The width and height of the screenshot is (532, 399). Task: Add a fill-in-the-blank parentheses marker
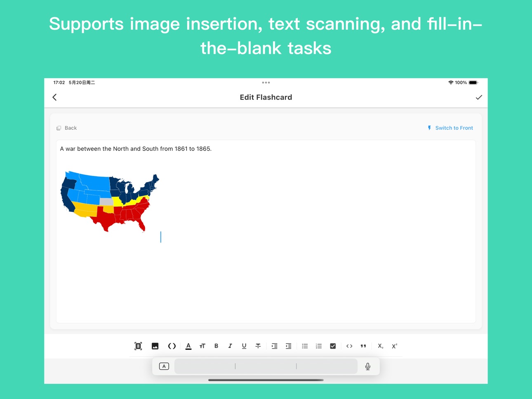click(x=172, y=346)
